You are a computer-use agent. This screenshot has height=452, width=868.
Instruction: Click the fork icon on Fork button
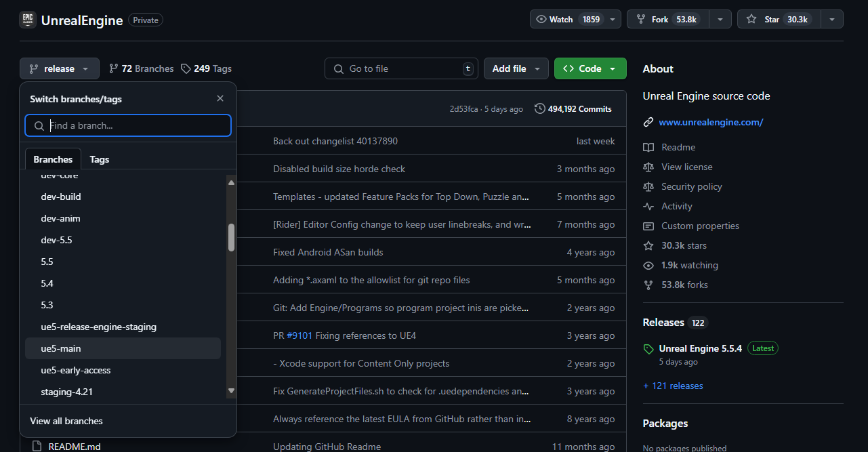pos(641,20)
